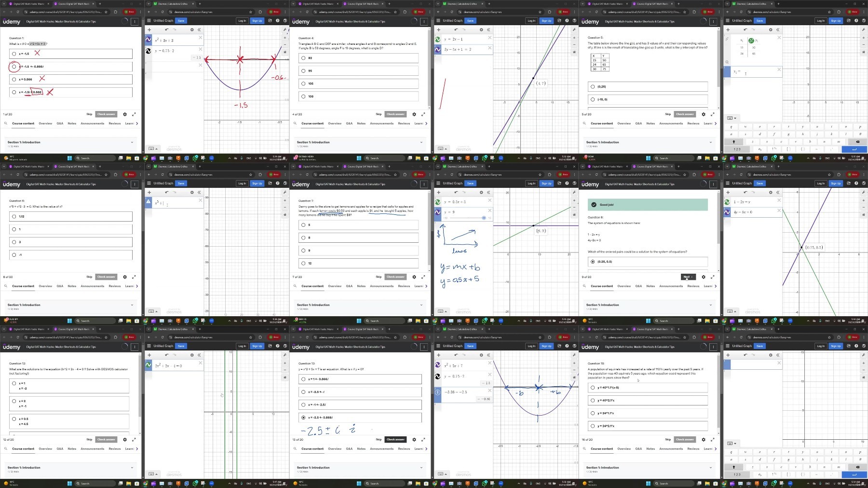Open graph settings wrench beside Question 1
The width and height of the screenshot is (868, 488).
285,30
